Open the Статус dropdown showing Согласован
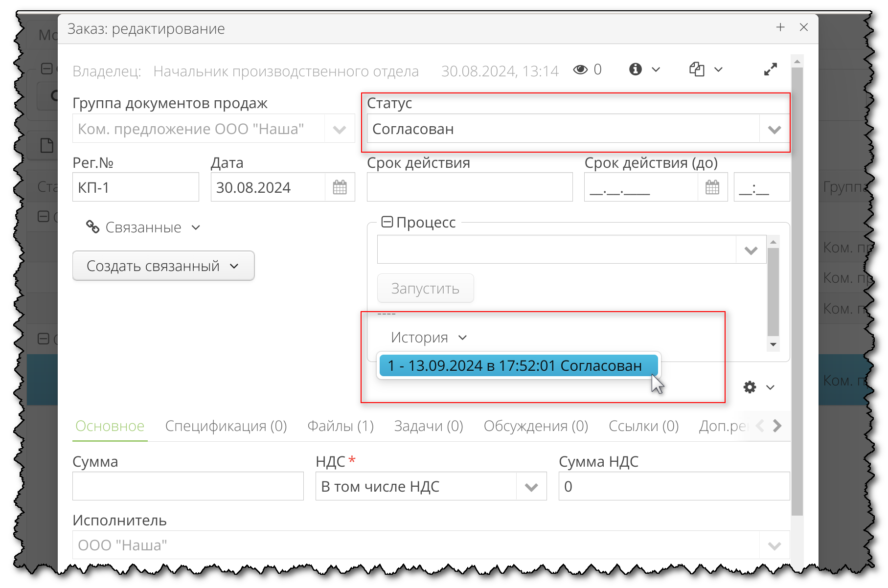 (774, 129)
